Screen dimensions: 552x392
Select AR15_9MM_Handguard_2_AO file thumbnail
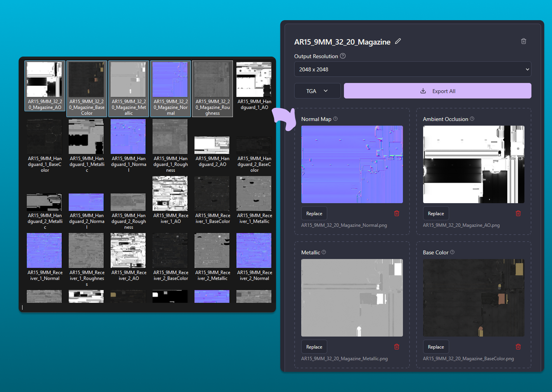(x=212, y=145)
